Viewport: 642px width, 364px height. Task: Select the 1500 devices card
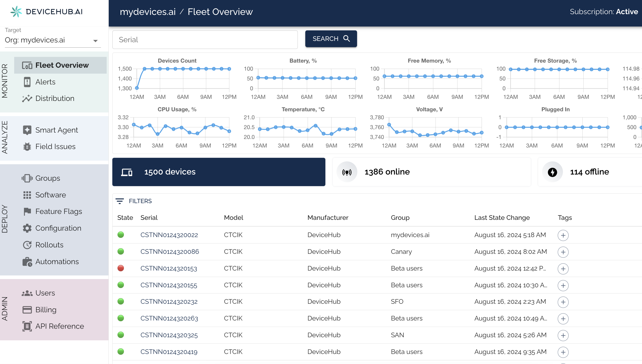219,172
